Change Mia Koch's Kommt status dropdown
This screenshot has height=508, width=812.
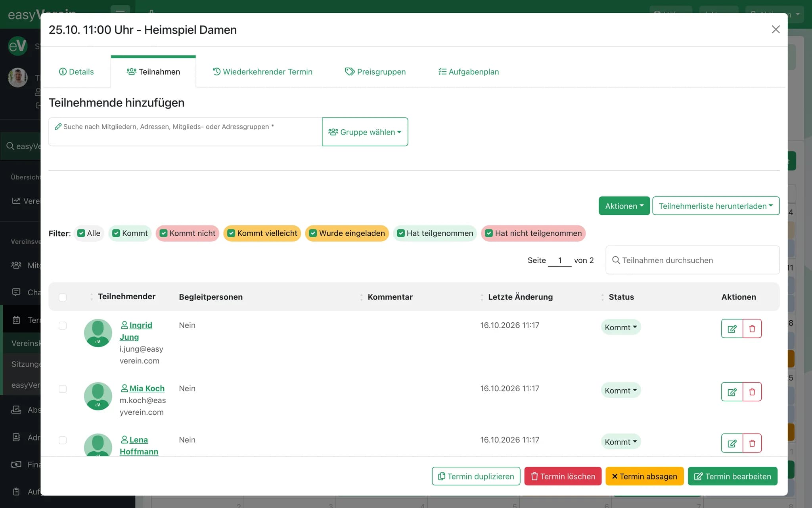(620, 391)
